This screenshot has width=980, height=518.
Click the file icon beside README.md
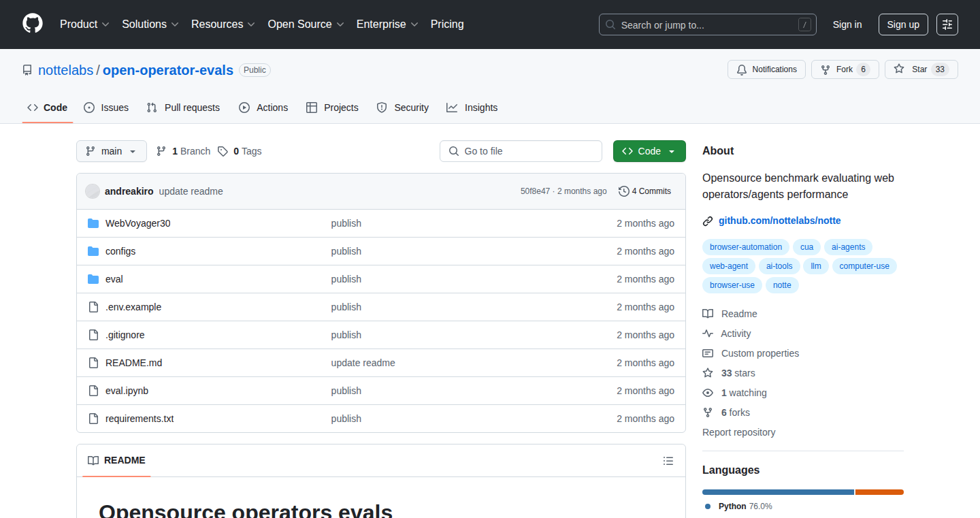[93, 363]
